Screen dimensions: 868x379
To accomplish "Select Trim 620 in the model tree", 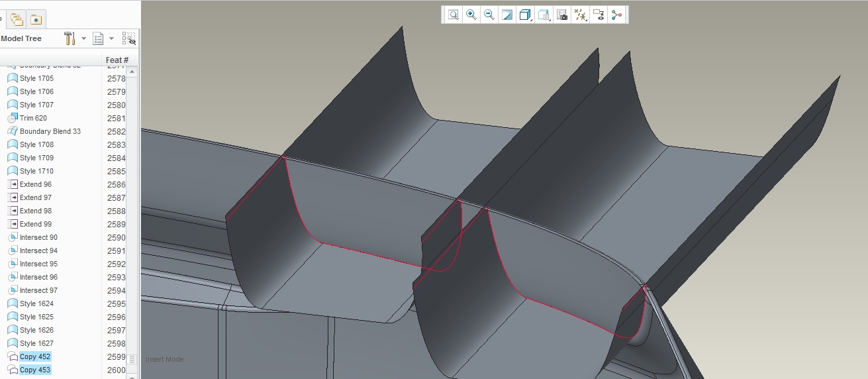I will pos(33,118).
